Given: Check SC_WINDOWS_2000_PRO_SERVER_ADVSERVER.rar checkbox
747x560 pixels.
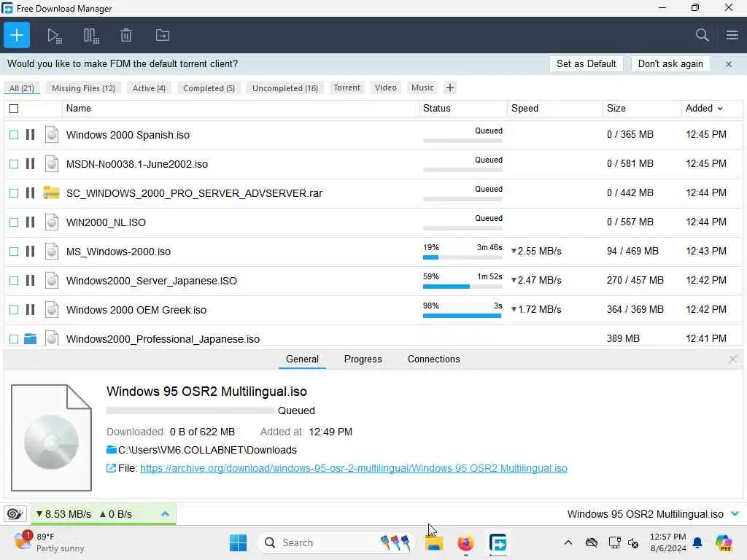Looking at the screenshot, I should 14,192.
